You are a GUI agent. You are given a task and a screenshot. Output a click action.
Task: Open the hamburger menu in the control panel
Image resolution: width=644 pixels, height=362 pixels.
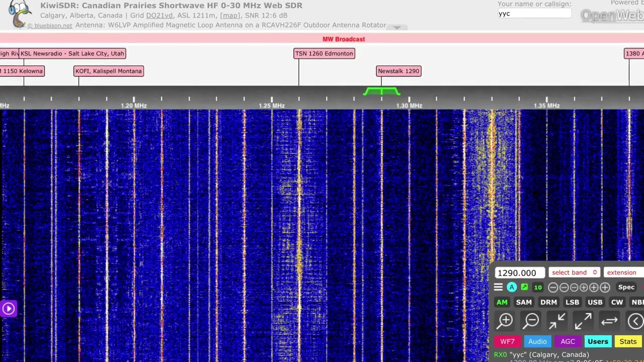[x=498, y=287]
